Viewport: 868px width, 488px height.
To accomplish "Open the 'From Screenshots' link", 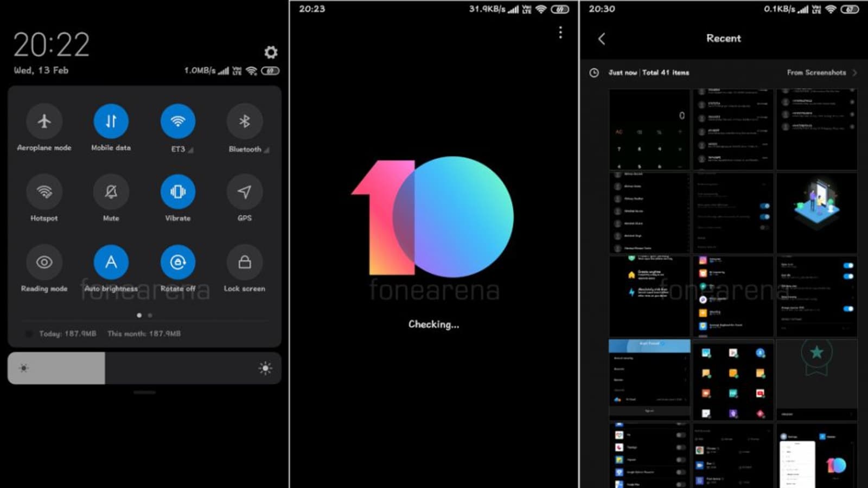I will 816,73.
